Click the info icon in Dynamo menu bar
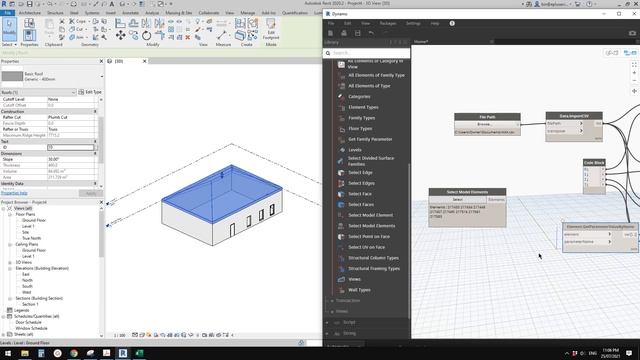This screenshot has width=640, height=360. click(452, 23)
